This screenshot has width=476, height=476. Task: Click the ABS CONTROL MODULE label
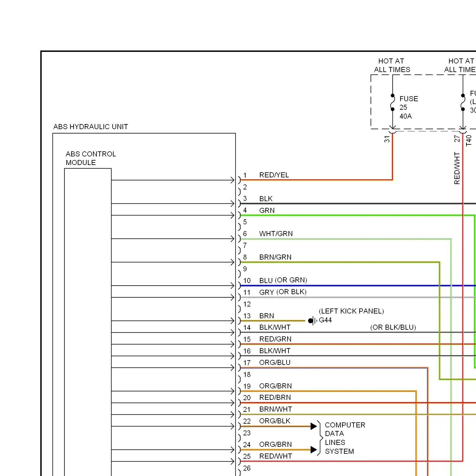tap(91, 158)
